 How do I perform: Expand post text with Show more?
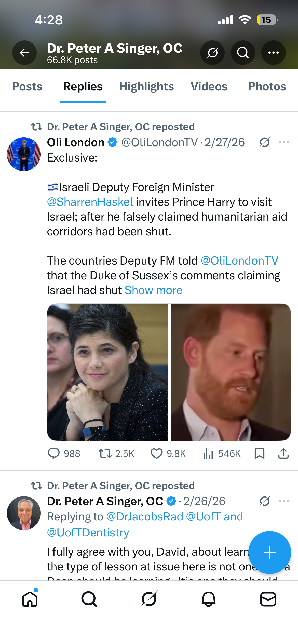pyautogui.click(x=154, y=290)
